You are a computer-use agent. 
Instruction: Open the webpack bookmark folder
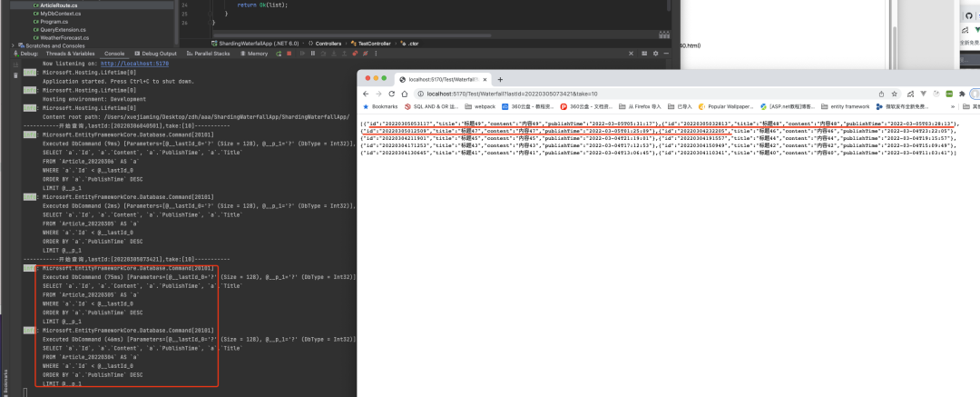click(x=482, y=106)
